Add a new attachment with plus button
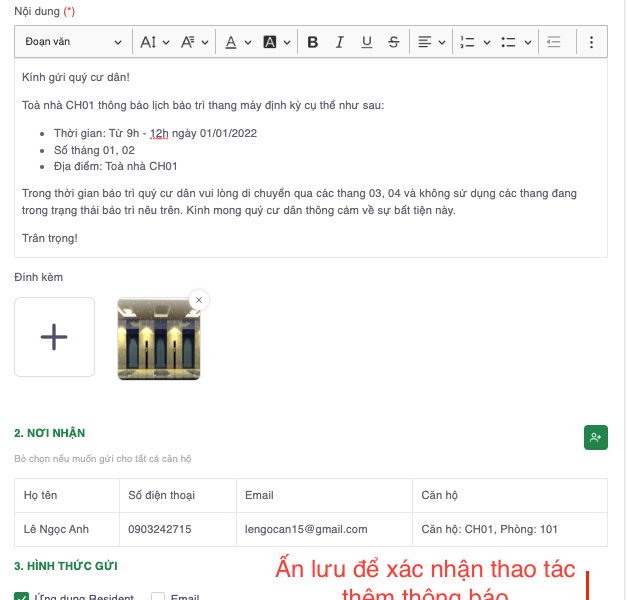The width and height of the screenshot is (627, 600). tap(54, 337)
